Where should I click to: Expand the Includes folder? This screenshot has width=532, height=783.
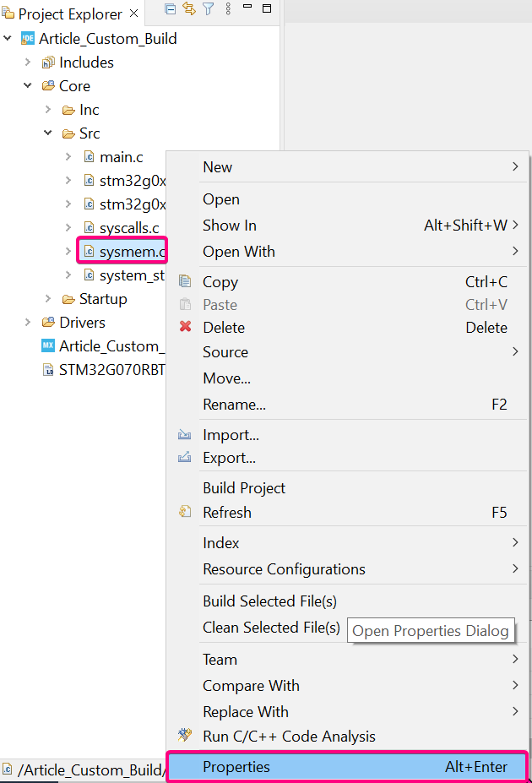point(28,63)
